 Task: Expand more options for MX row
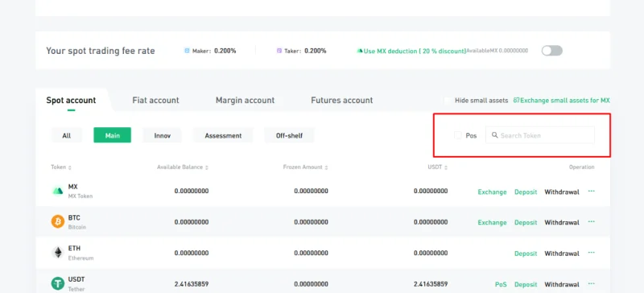(x=592, y=191)
